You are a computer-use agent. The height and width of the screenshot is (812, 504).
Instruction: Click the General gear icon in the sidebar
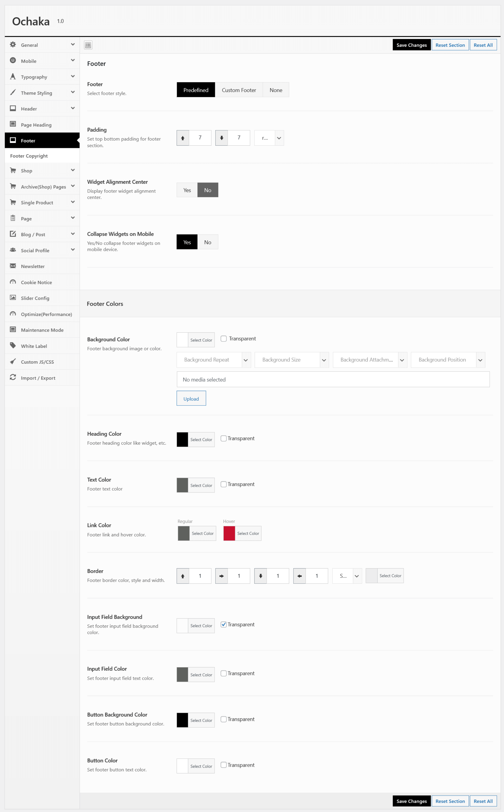point(13,45)
